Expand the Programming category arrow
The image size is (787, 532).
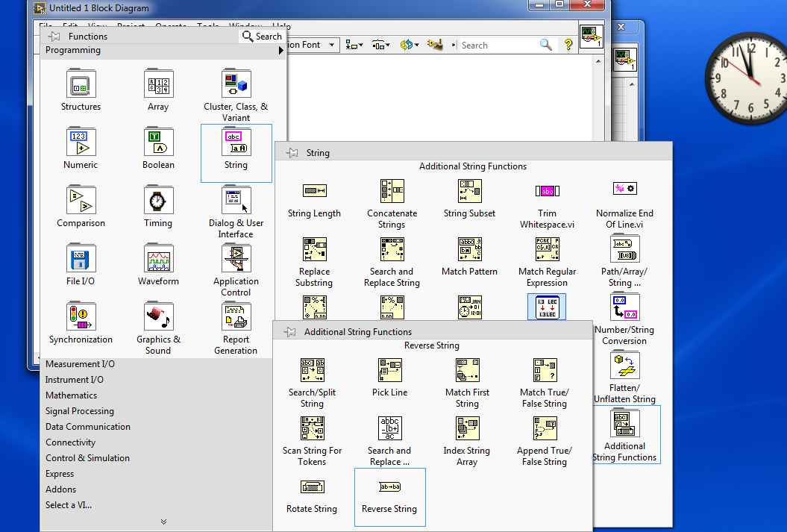[x=281, y=51]
